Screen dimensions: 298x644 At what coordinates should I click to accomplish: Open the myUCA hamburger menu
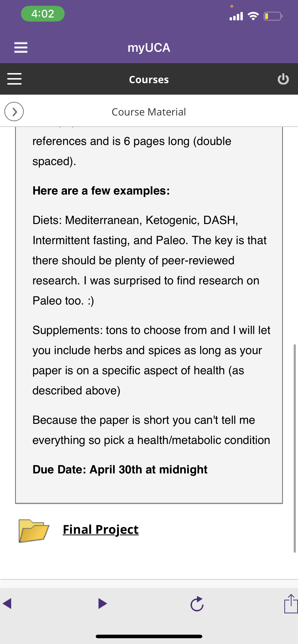[x=21, y=47]
